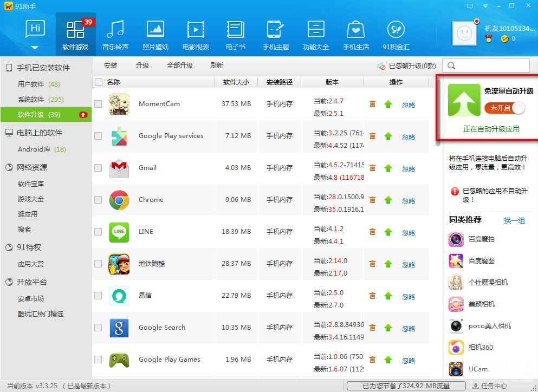Upgrade MomentCam with green arrow
This screenshot has height=392, width=538.
(x=388, y=104)
